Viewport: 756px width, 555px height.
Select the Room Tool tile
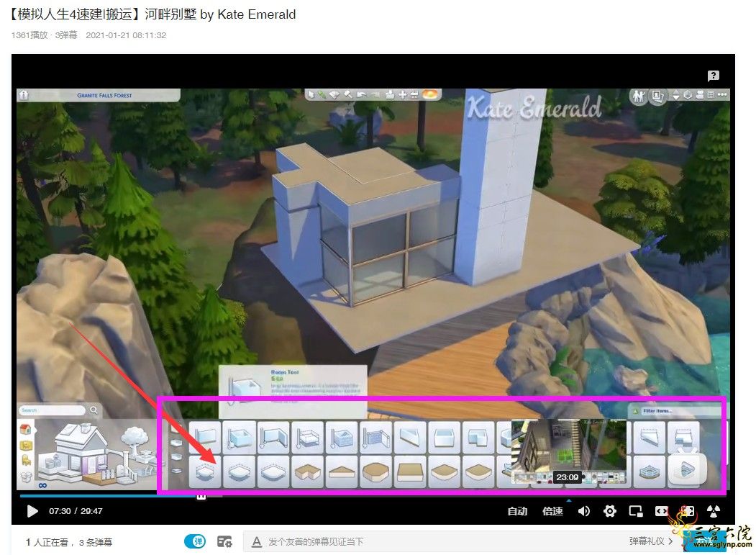click(239, 437)
